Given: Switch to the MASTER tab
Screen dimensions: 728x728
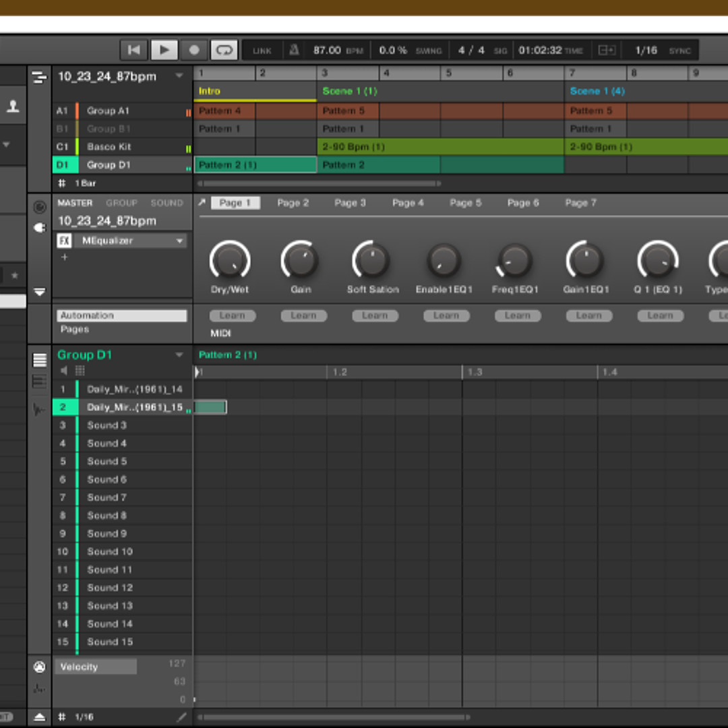Looking at the screenshot, I should tap(75, 203).
